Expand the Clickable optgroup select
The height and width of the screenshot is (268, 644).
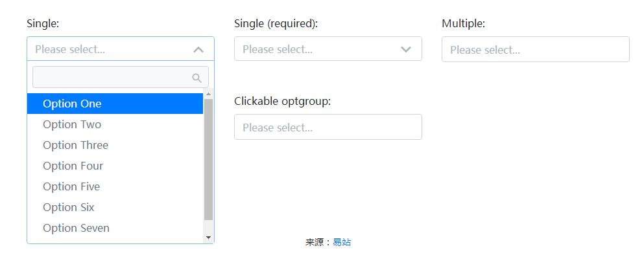(x=328, y=127)
